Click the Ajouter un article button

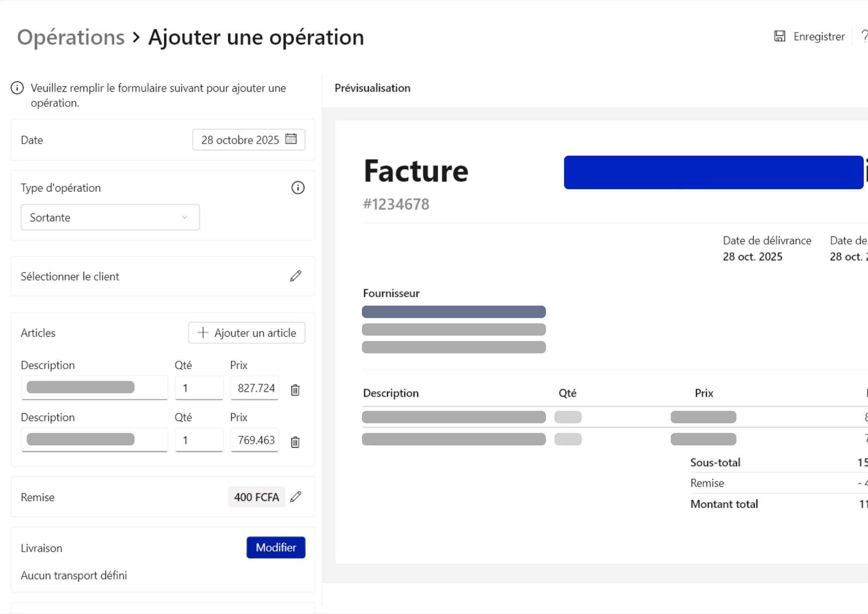click(247, 333)
